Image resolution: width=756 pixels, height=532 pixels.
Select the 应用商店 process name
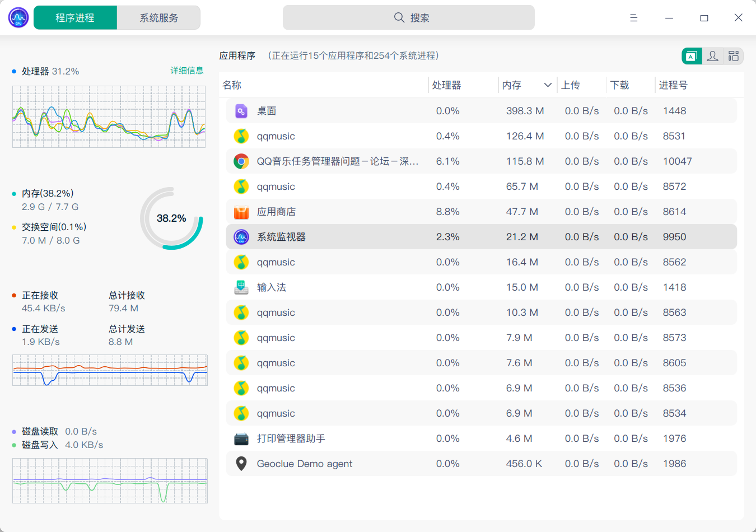(276, 212)
